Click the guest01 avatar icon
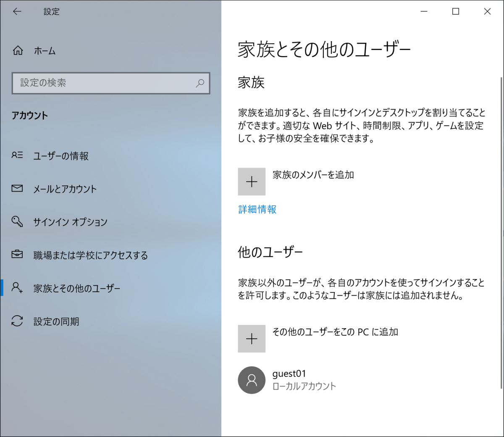The image size is (504, 437). click(x=252, y=380)
